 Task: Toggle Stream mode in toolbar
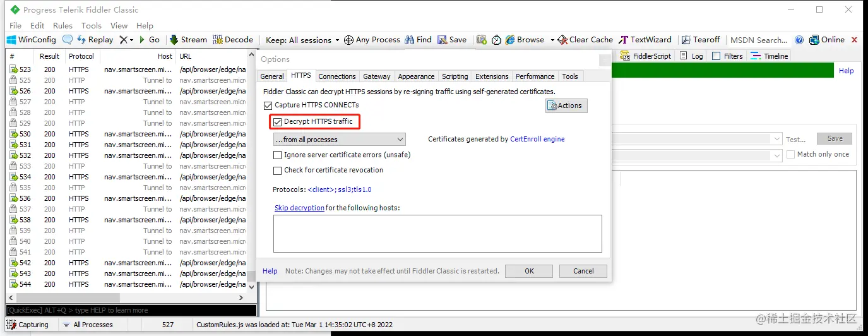tap(188, 40)
